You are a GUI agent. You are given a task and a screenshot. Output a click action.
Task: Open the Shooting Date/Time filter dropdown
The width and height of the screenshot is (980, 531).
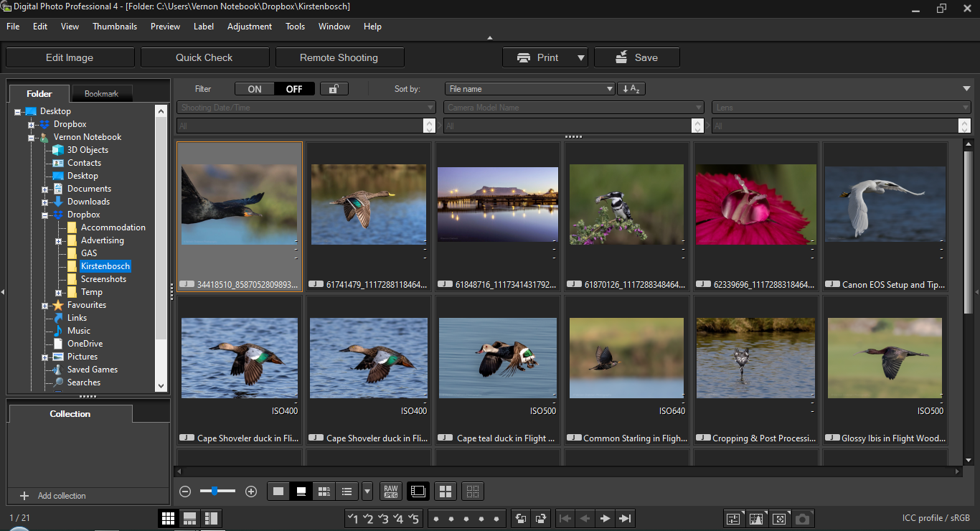tap(306, 108)
